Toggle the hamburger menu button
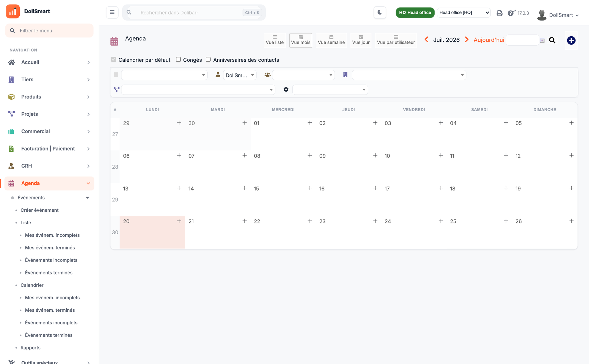Screen dimensions: 589x364 112,12
